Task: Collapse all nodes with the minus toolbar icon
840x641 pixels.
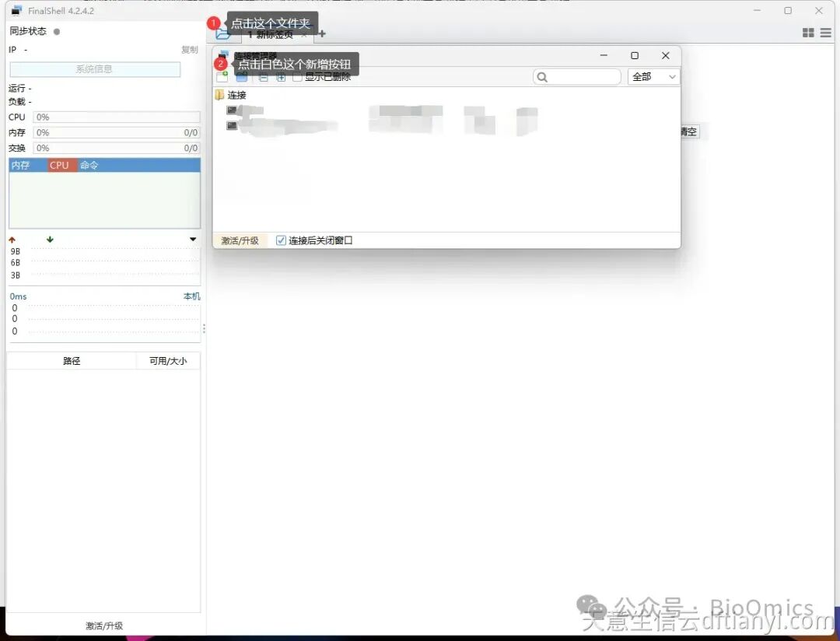Action: [263, 78]
